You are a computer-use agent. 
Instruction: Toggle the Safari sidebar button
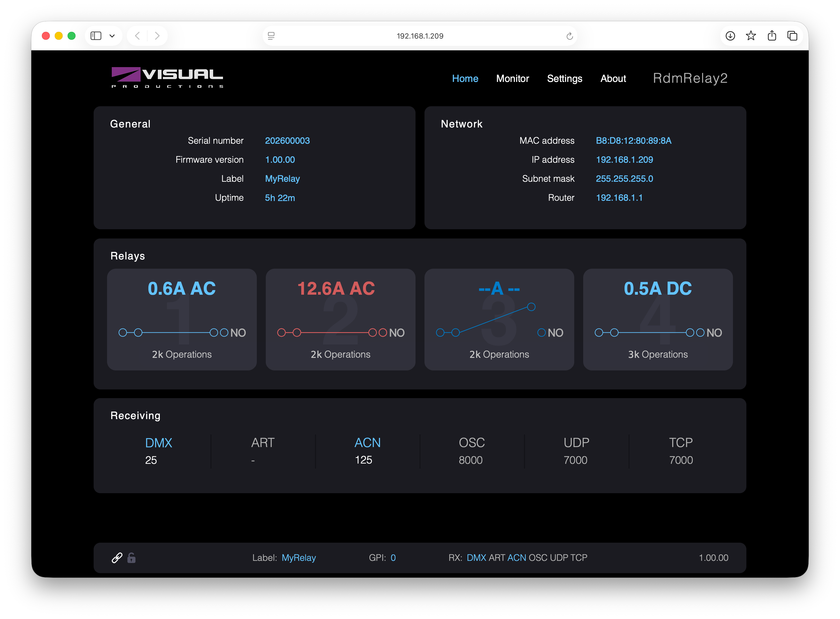click(96, 36)
